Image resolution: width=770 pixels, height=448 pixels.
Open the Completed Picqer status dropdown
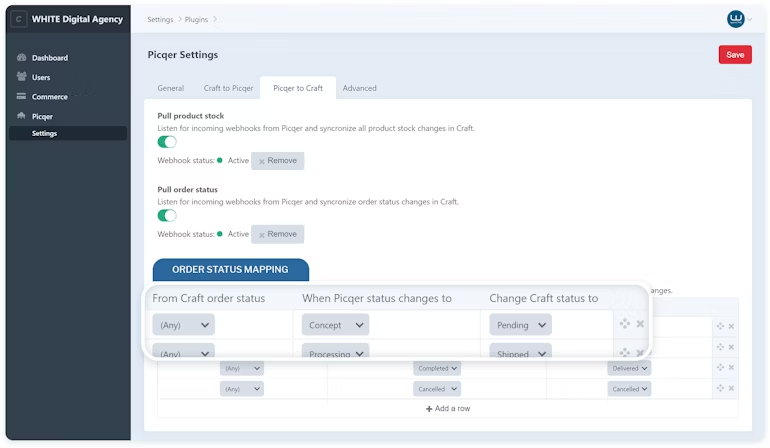coord(437,368)
